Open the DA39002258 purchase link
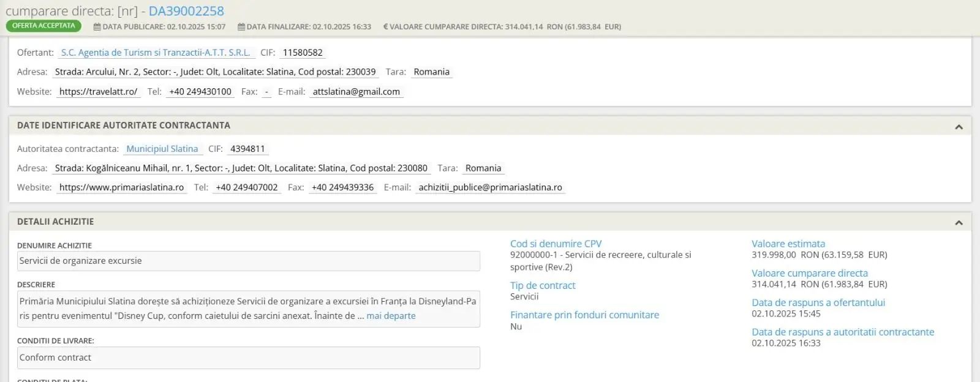This screenshot has width=980, height=382. 186,11
